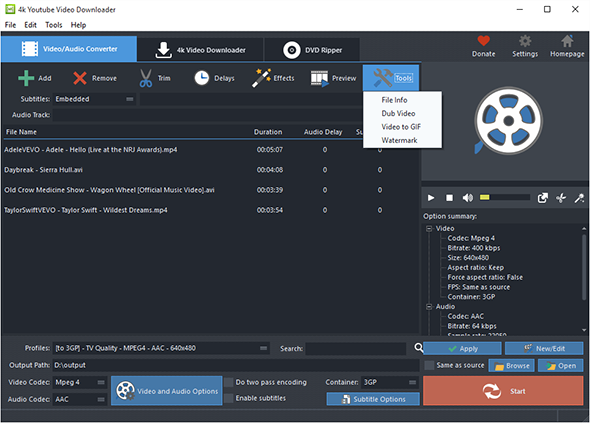Click the Output Path field
The height and width of the screenshot is (423, 590).
pos(236,365)
